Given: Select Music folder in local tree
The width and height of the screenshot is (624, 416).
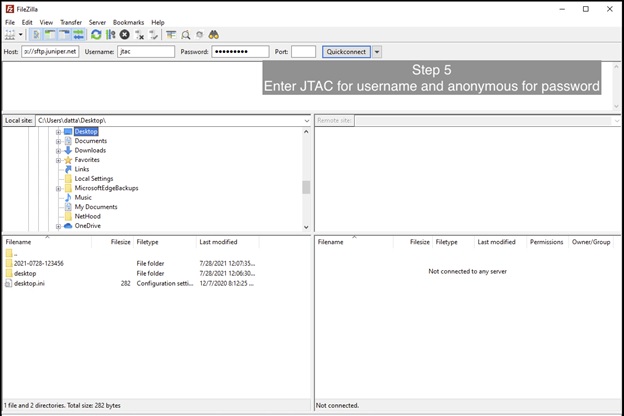Looking at the screenshot, I should [83, 197].
